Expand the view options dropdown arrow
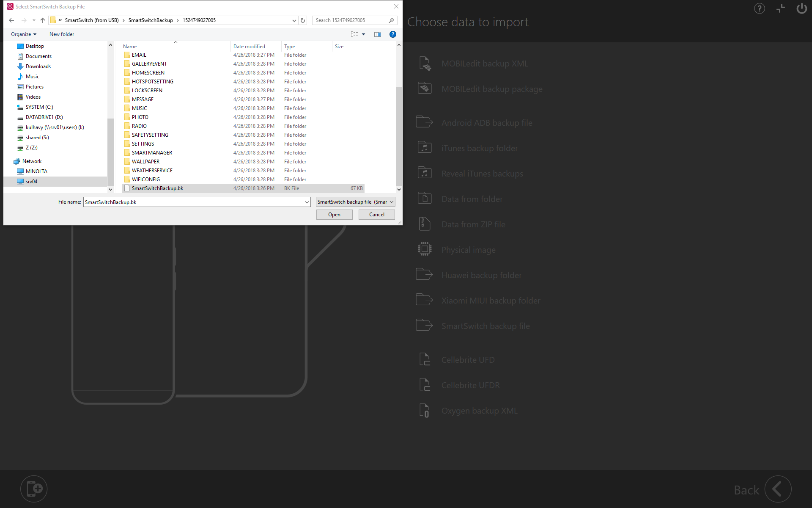This screenshot has height=508, width=812. [x=363, y=34]
